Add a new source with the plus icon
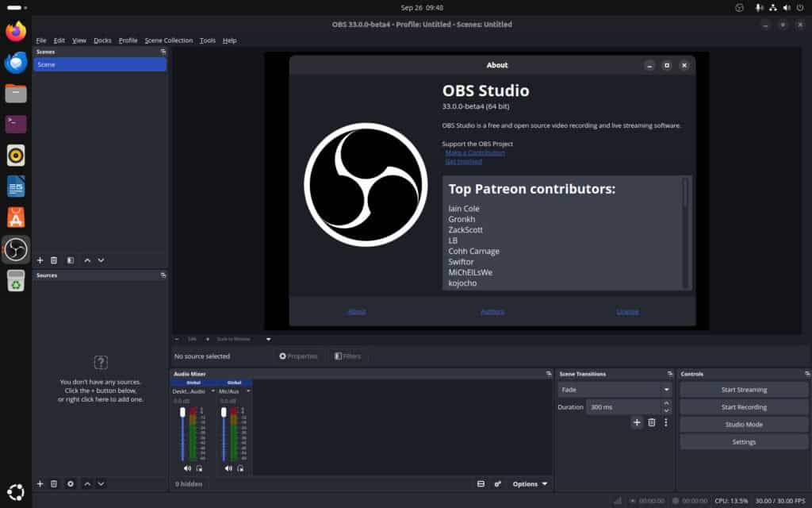Image resolution: width=812 pixels, height=508 pixels. point(40,483)
